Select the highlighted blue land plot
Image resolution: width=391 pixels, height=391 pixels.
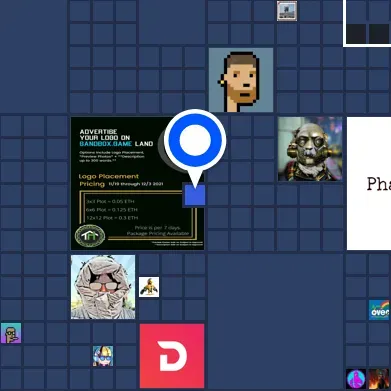click(x=195, y=195)
